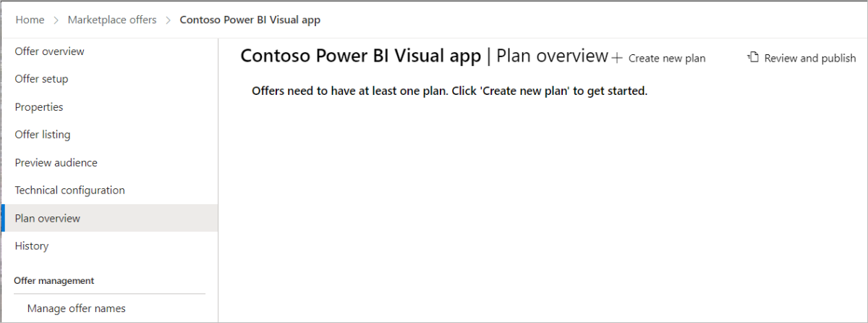868x323 pixels.
Task: Select Preview audience in left navigation
Action: click(109, 163)
